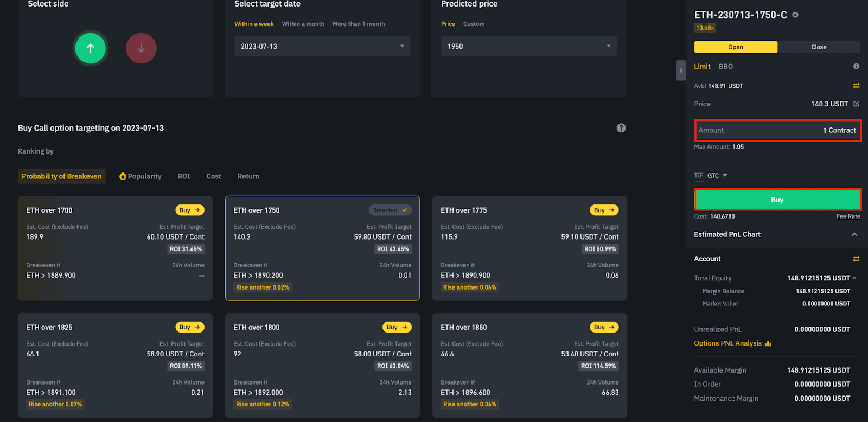Collapse the order panel with side arrow

tap(681, 71)
